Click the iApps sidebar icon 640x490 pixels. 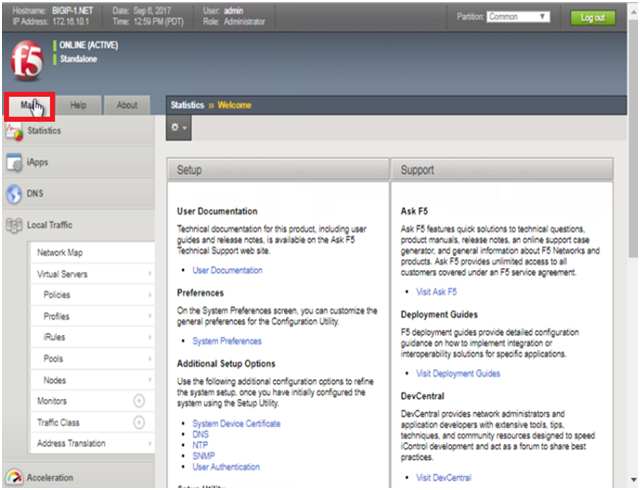click(14, 163)
